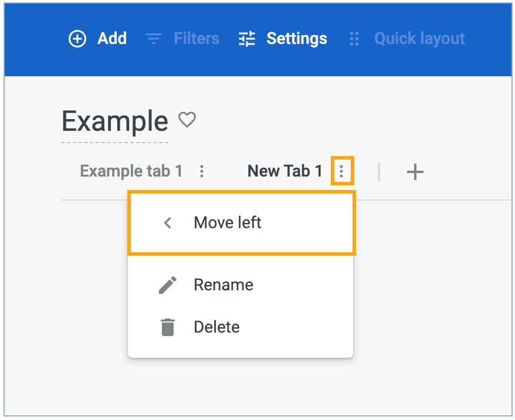Image resolution: width=515 pixels, height=420 pixels.
Task: Choose Delete from the tab menu
Action: (x=216, y=327)
